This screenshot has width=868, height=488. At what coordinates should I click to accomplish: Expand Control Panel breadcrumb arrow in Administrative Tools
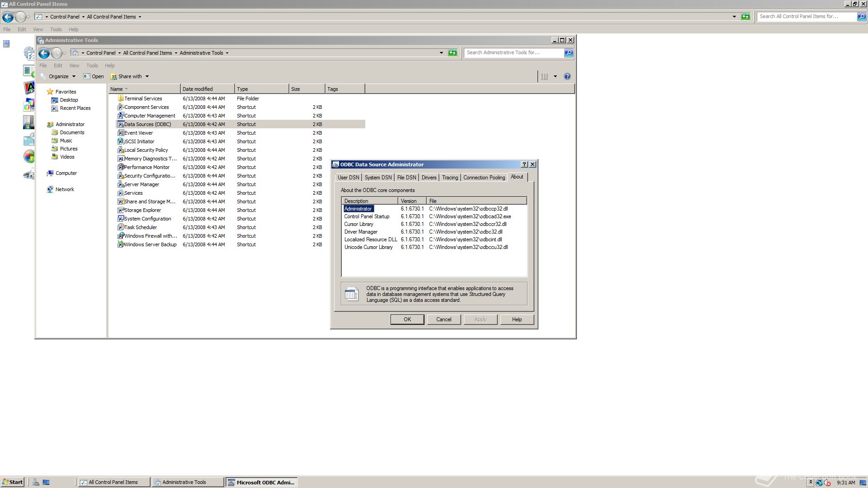(x=119, y=53)
